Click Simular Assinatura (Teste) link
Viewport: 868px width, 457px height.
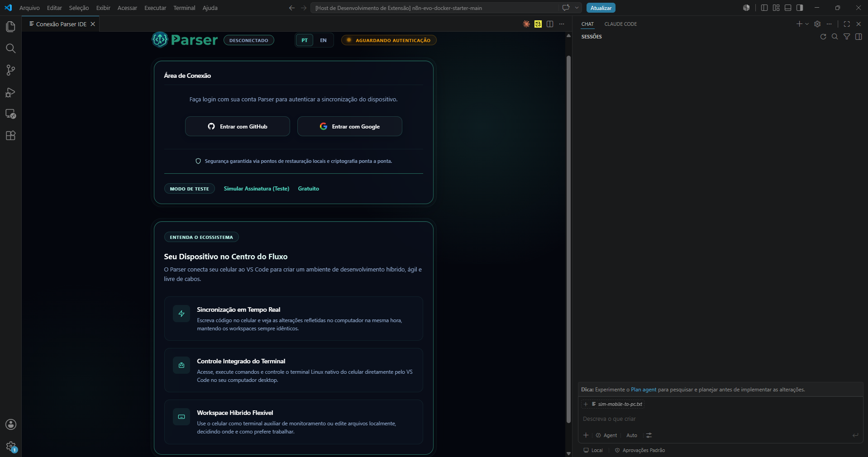tap(257, 189)
